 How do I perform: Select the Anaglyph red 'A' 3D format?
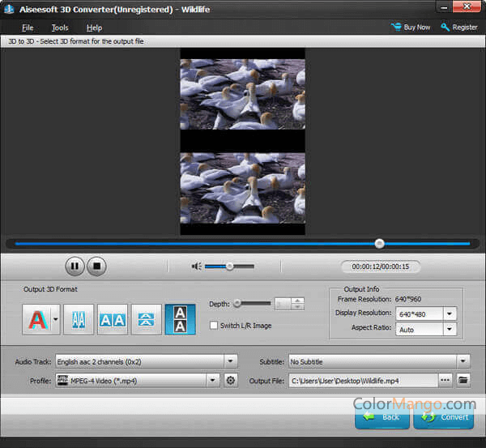coord(36,319)
